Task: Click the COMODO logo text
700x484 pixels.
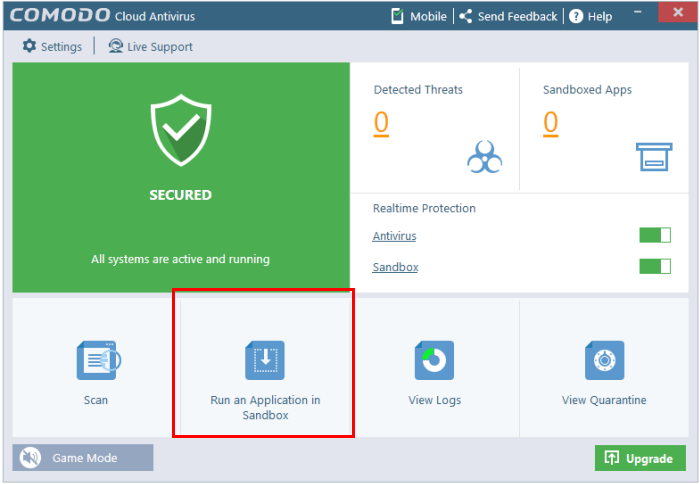Action: pyautogui.click(x=59, y=15)
